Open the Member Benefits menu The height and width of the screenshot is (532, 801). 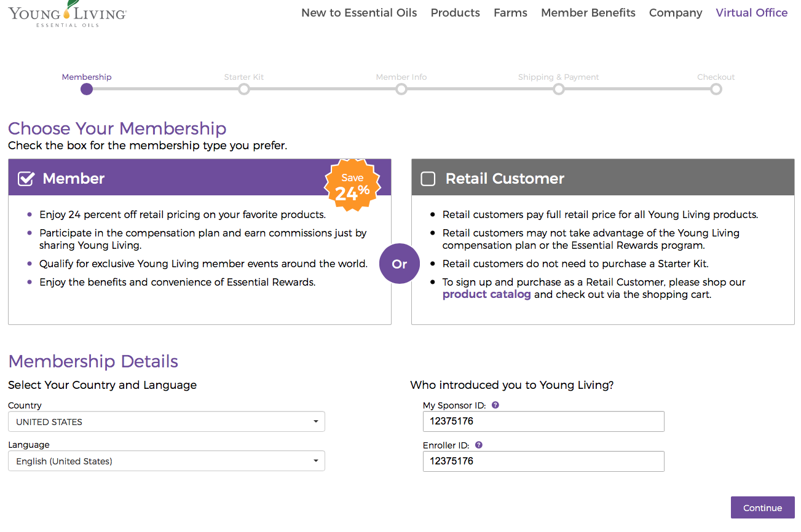[588, 13]
